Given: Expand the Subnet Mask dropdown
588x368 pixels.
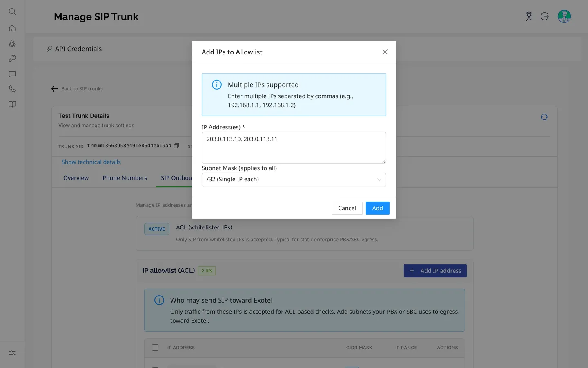Looking at the screenshot, I should click(294, 180).
